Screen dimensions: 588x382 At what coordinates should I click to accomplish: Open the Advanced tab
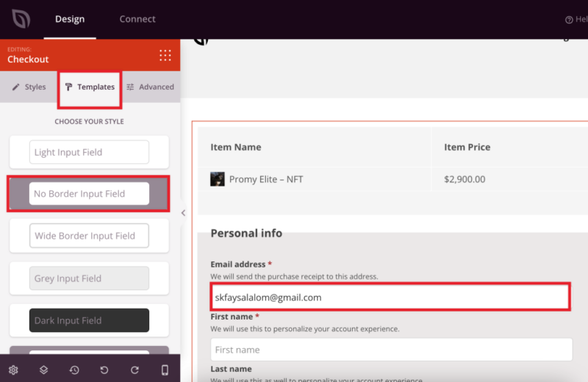(x=151, y=87)
